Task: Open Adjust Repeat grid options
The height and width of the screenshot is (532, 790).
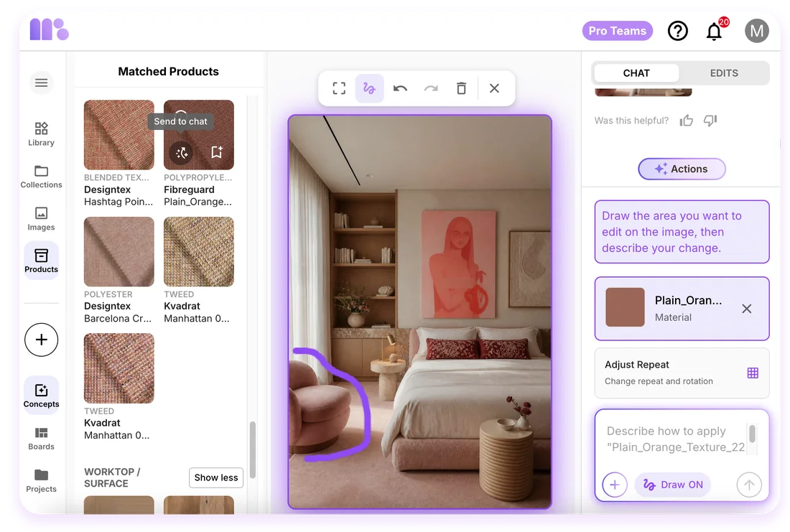Action: 753,373
